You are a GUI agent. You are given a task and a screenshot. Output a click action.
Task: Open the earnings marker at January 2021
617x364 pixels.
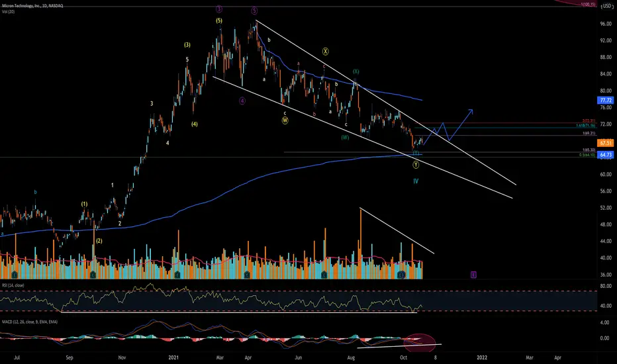177,275
